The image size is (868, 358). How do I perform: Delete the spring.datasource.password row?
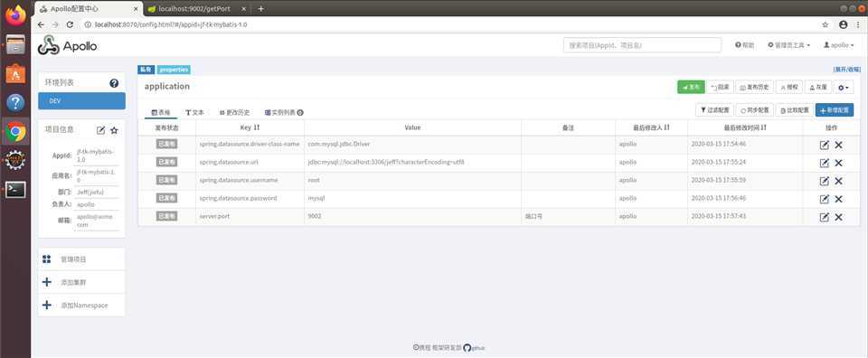tap(838, 199)
